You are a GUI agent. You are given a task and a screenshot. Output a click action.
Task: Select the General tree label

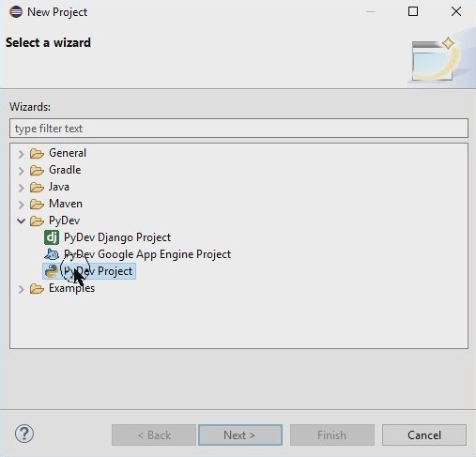(68, 153)
